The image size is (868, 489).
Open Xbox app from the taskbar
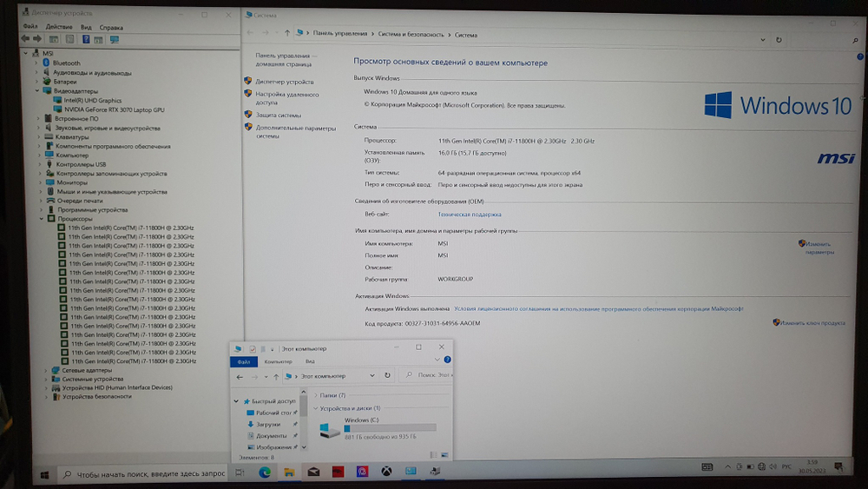pos(386,472)
